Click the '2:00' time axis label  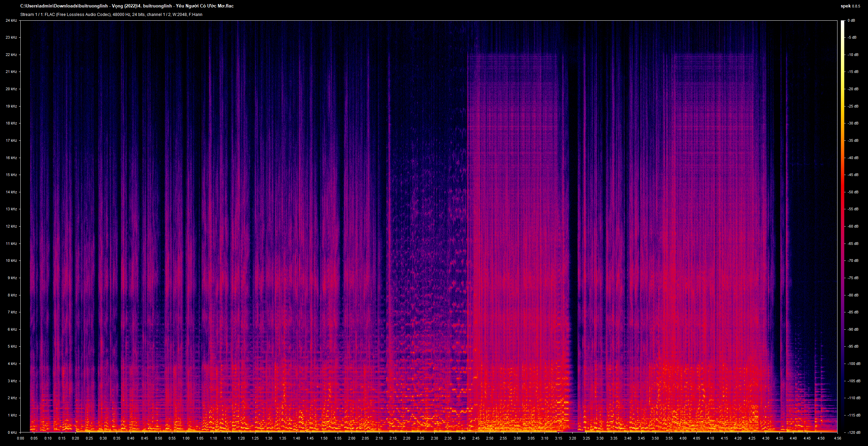click(352, 438)
